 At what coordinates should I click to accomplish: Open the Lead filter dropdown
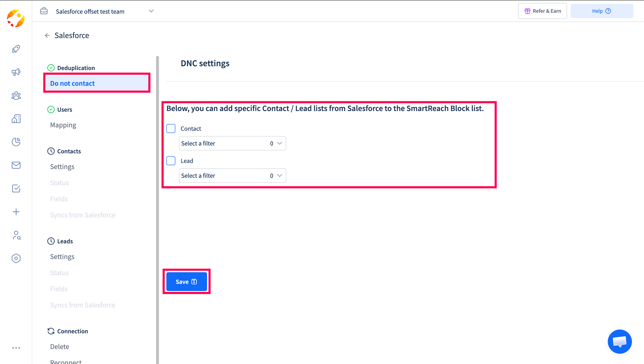click(x=232, y=176)
